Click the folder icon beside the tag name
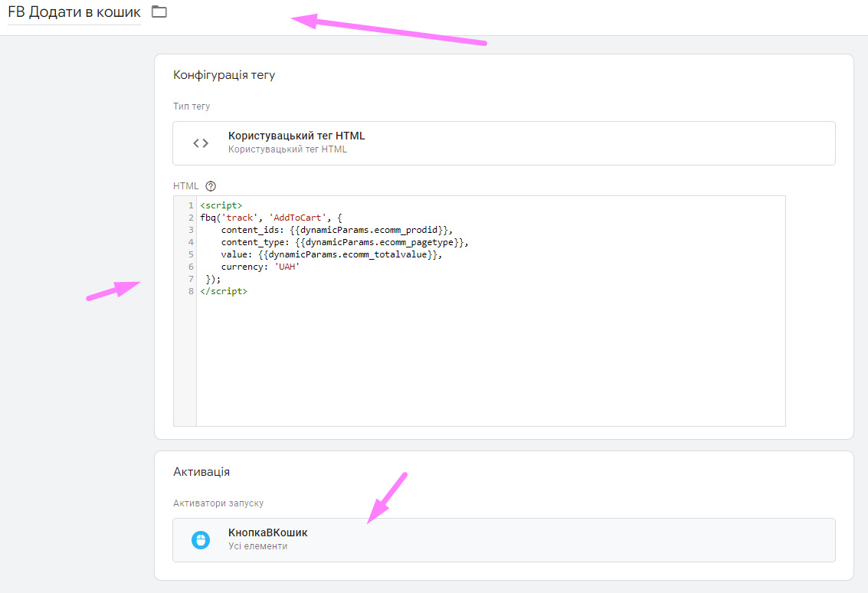Screen dimensions: 868x593 click(159, 11)
